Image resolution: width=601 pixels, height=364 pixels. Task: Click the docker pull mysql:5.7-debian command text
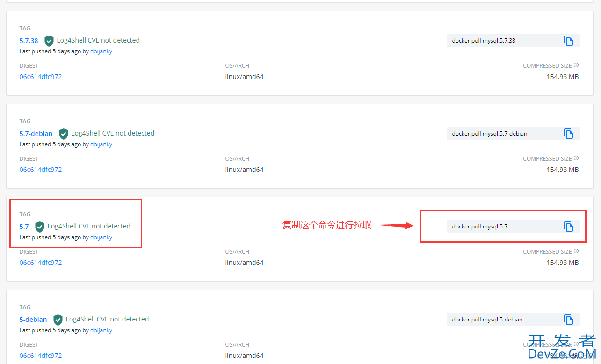tap(490, 134)
